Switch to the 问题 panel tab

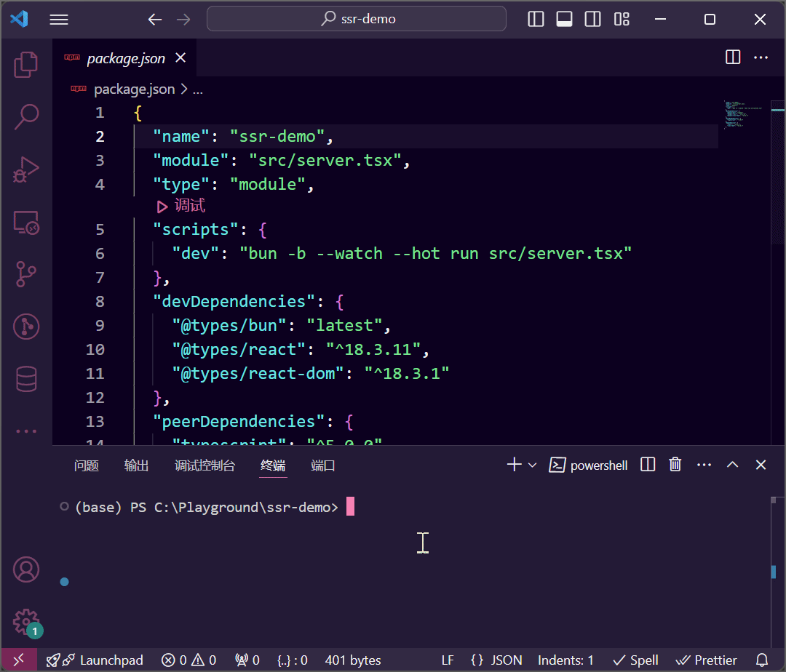[86, 465]
